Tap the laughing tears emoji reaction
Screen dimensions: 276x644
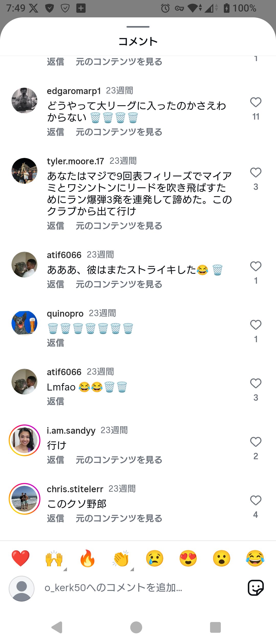pyautogui.click(x=255, y=558)
